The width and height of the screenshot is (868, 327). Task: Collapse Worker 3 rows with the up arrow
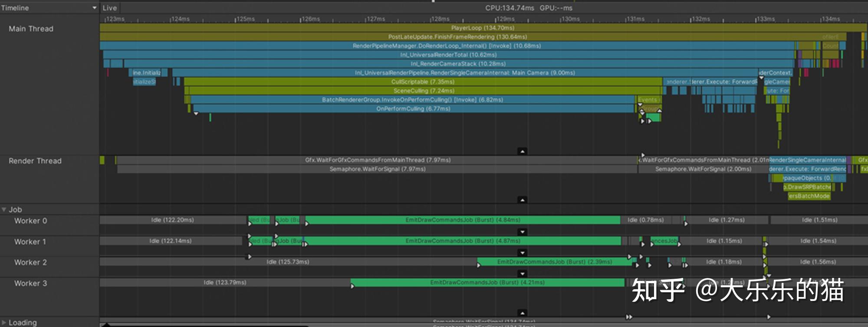523,313
